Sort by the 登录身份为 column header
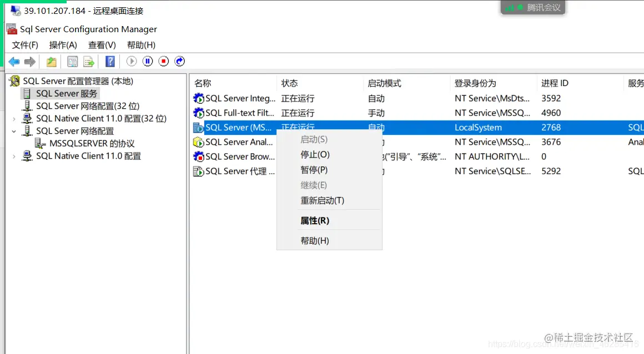Viewport: 644px width, 354px height. click(493, 83)
